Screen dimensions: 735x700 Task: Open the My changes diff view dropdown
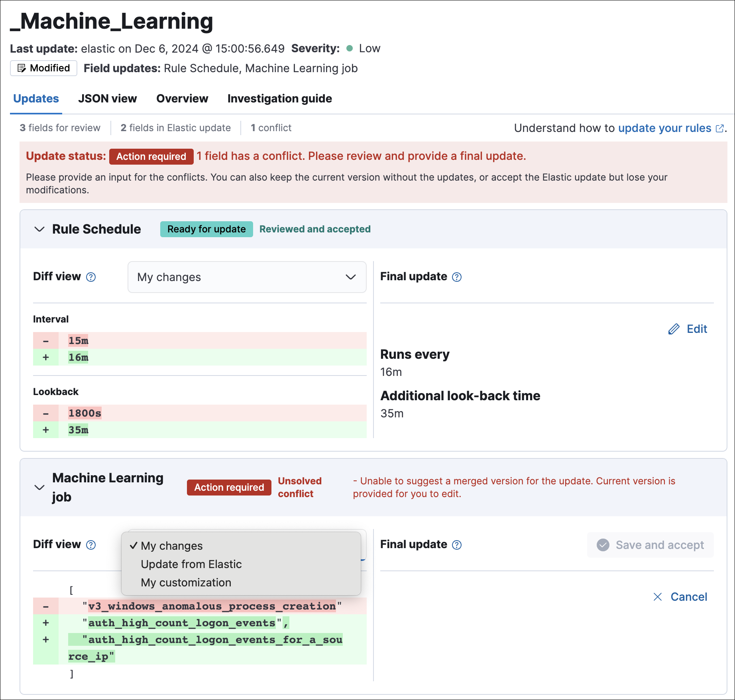click(247, 277)
